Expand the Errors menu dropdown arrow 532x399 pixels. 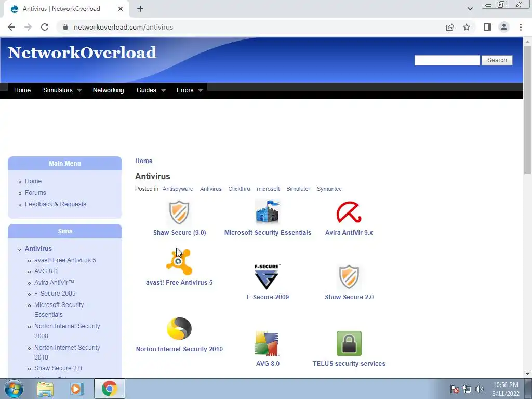click(200, 90)
